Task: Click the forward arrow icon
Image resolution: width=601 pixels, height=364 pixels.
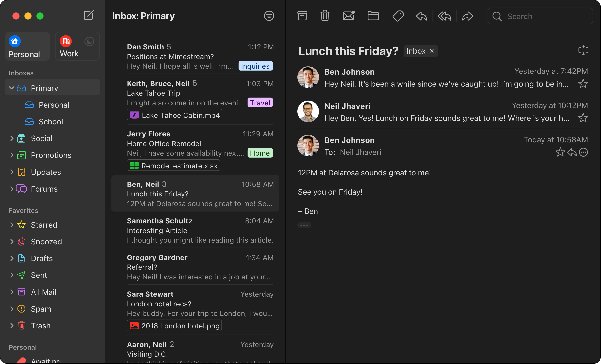Action: click(467, 16)
